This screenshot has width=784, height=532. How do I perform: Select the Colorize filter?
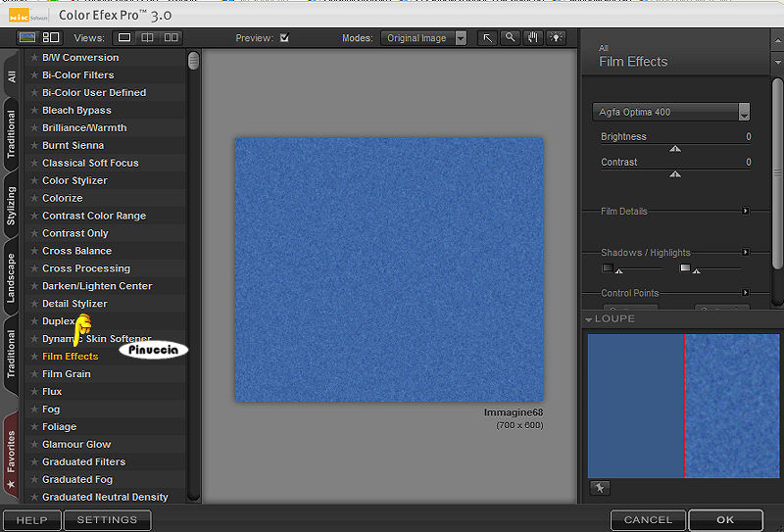coord(63,198)
